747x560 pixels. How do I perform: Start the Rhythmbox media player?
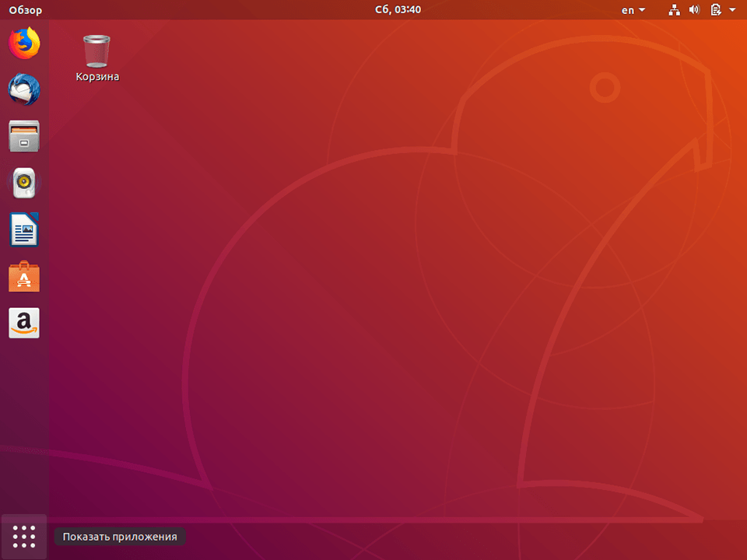[x=23, y=184]
